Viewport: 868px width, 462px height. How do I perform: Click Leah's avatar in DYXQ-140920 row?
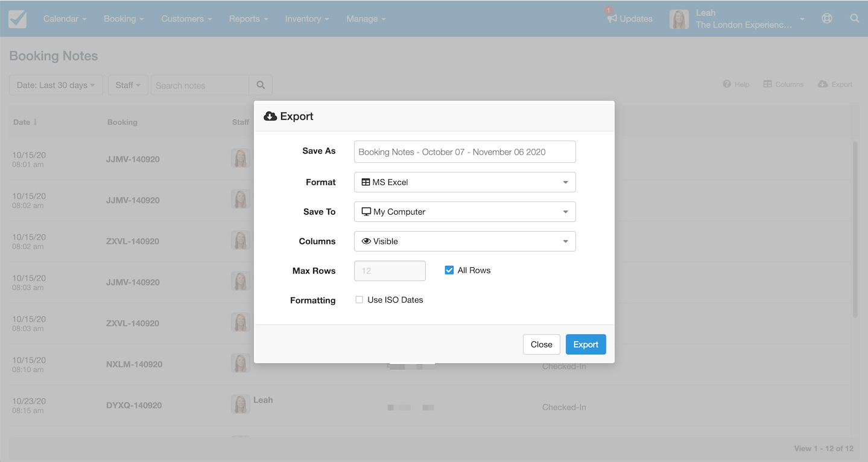(x=241, y=403)
